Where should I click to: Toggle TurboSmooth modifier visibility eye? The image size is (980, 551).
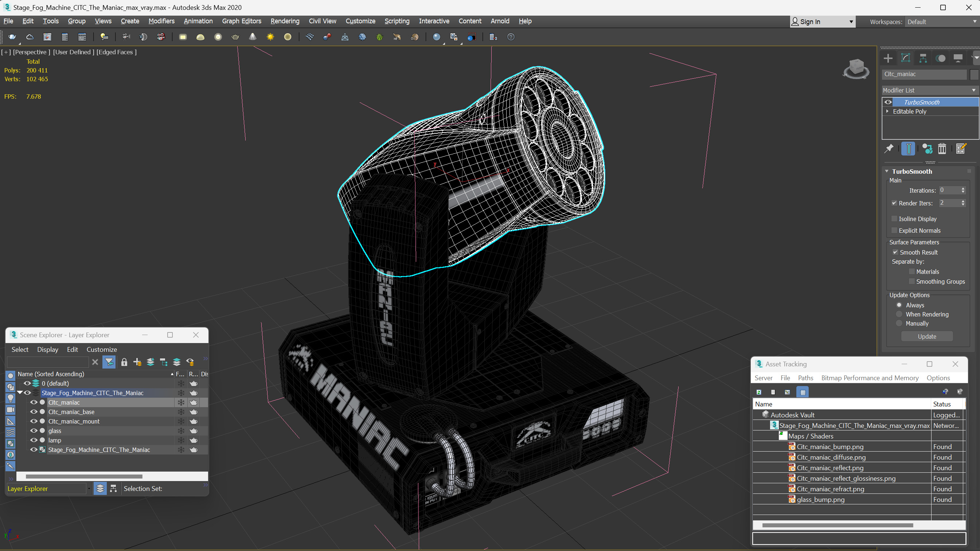click(x=888, y=102)
